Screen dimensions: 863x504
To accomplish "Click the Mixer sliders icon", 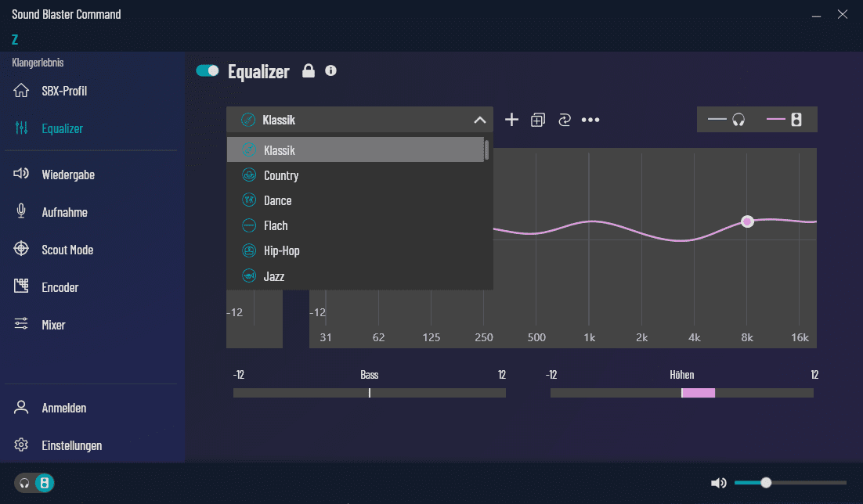I will [21, 323].
